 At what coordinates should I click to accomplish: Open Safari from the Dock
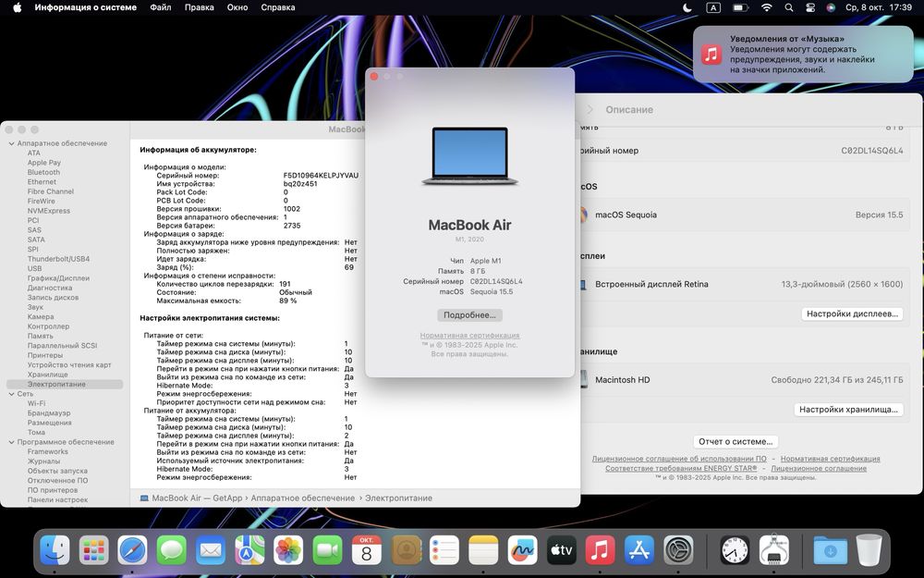point(132,551)
